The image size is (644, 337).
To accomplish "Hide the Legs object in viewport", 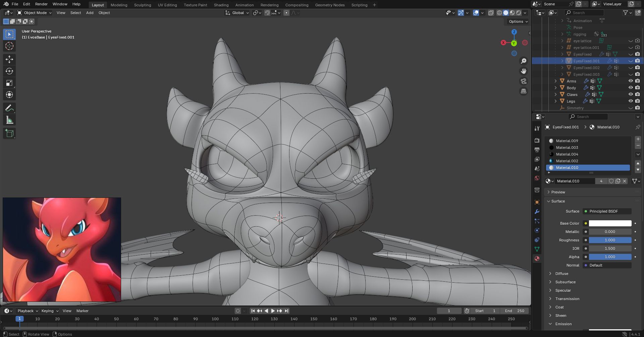I will click(x=631, y=101).
